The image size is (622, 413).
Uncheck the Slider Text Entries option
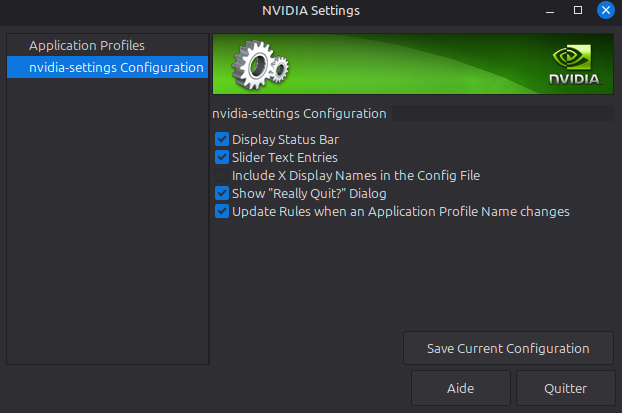click(222, 157)
